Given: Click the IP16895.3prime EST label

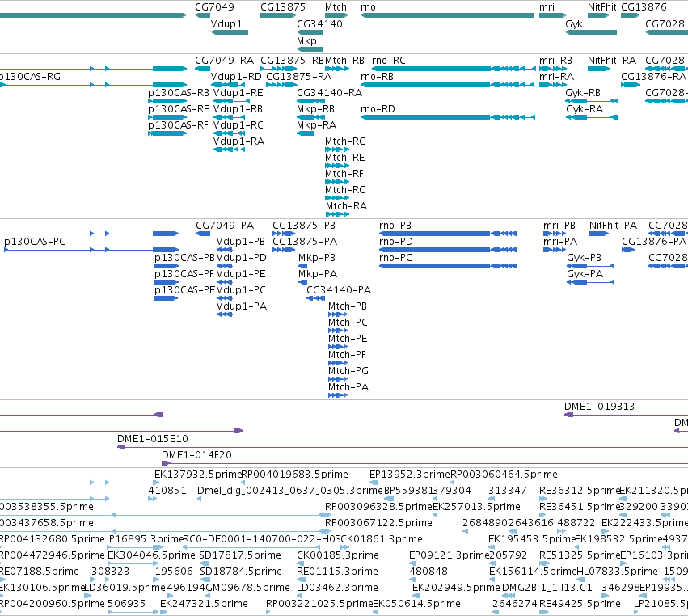Looking at the screenshot, I should pyautogui.click(x=146, y=538).
